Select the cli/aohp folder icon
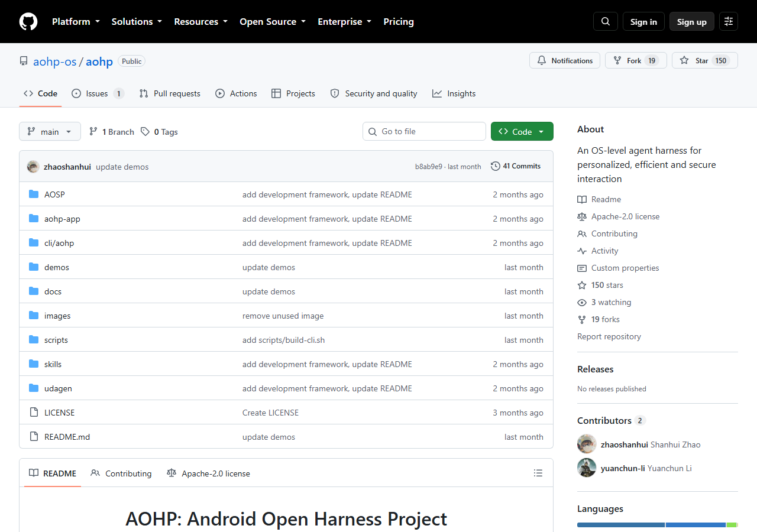Screen dimensions: 757x532 [x=34, y=243]
